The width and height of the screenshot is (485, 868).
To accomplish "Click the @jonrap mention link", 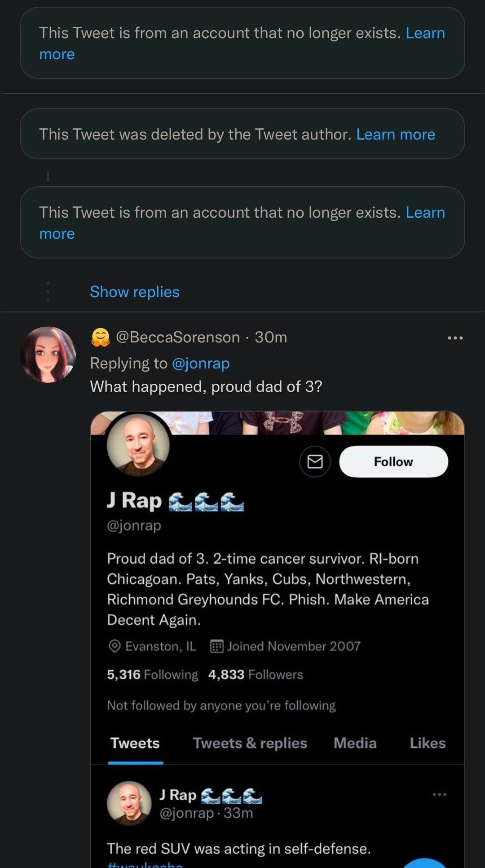I will click(201, 363).
